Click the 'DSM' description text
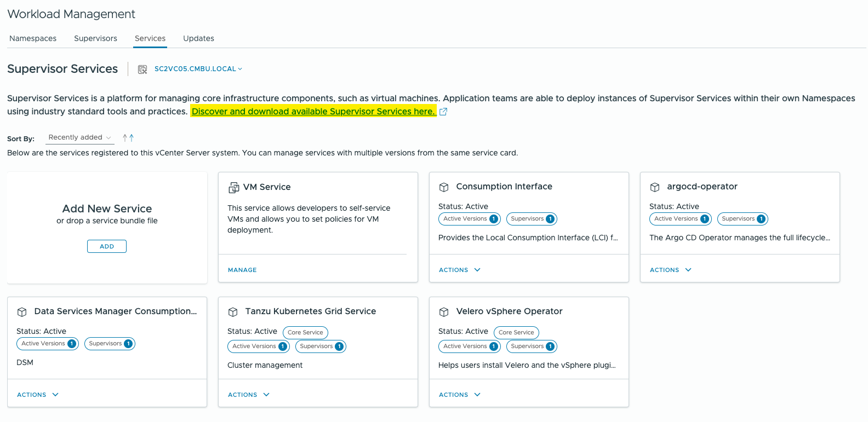The height and width of the screenshot is (422, 868). pos(25,362)
